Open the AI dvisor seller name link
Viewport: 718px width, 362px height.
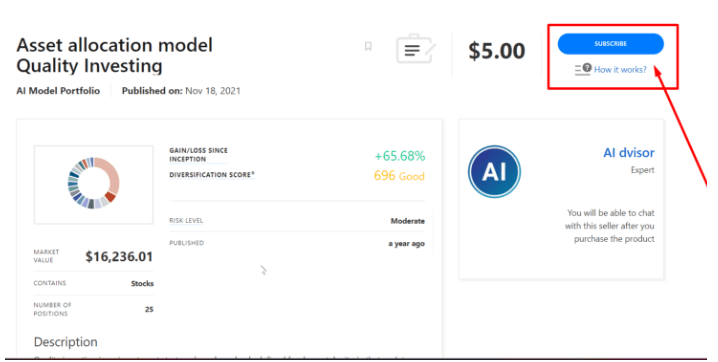coord(629,152)
